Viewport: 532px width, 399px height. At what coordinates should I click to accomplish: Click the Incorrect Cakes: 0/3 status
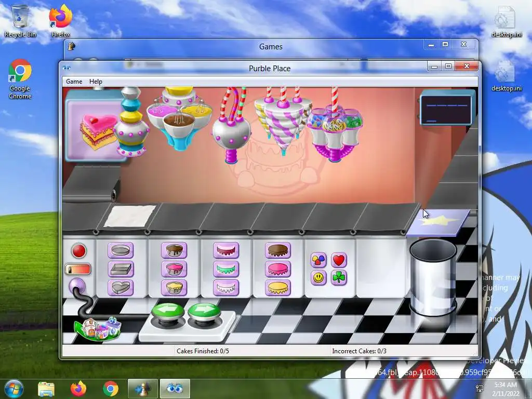tap(359, 351)
